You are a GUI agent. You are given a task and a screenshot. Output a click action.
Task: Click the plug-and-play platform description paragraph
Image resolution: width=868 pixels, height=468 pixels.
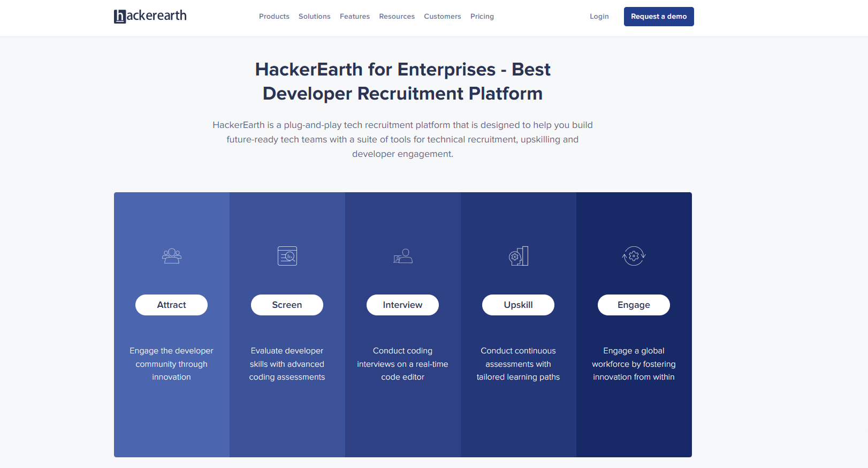[403, 139]
